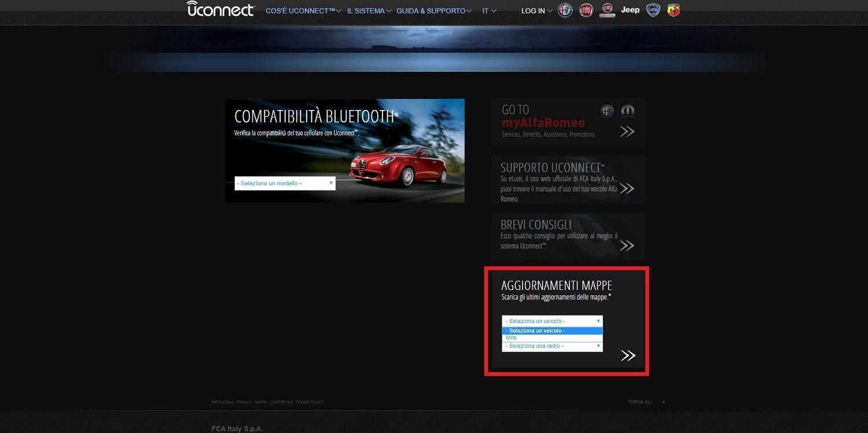Open the Fiat brand logo in header
This screenshot has height=433, width=868.
click(586, 10)
